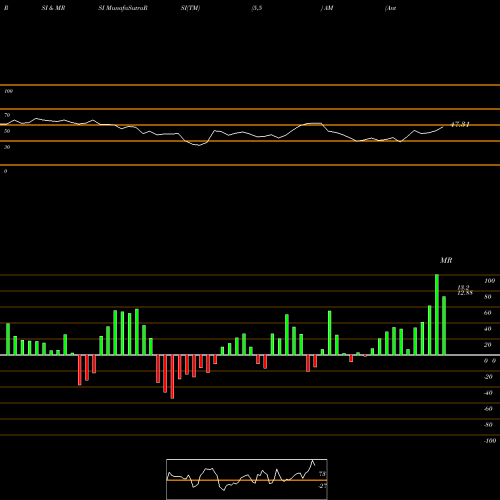This screenshot has height=500, width=500.
Task: Click the MR axis label -20
Action: (x=488, y=377)
